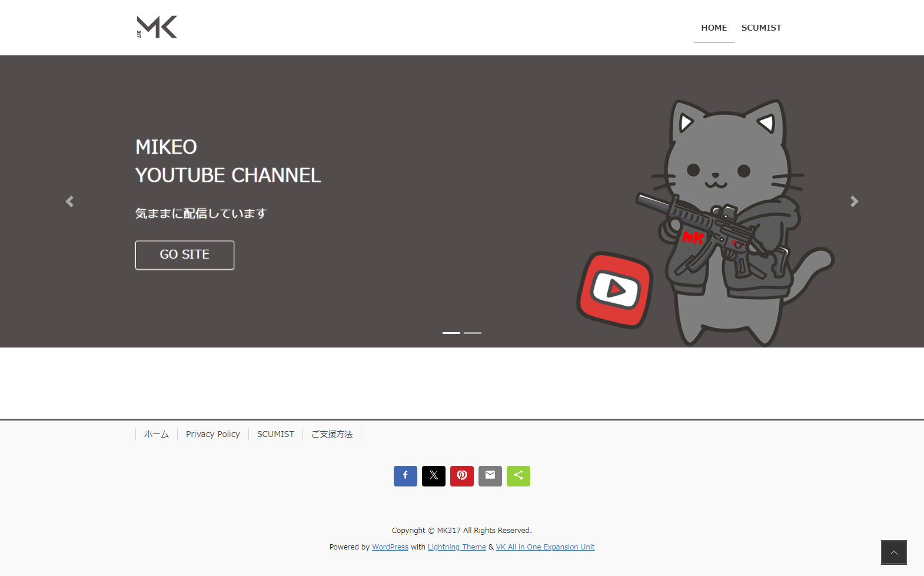
Task: Share page via email icon
Action: pos(490,476)
